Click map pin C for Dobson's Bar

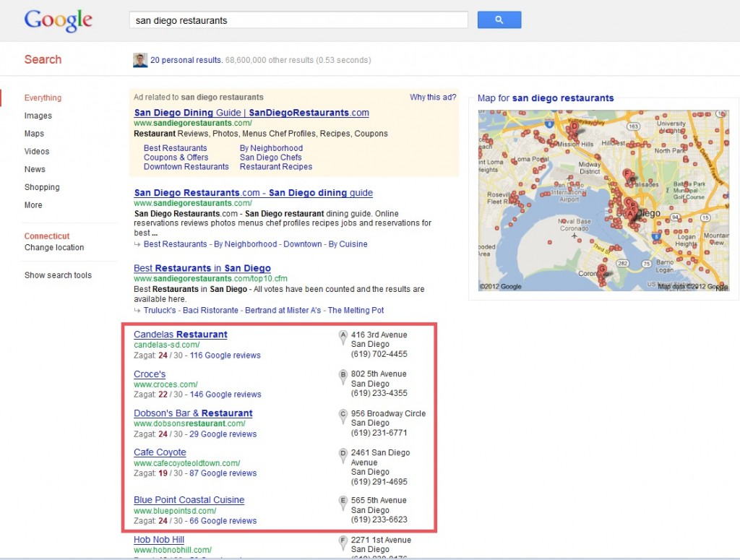(343, 415)
